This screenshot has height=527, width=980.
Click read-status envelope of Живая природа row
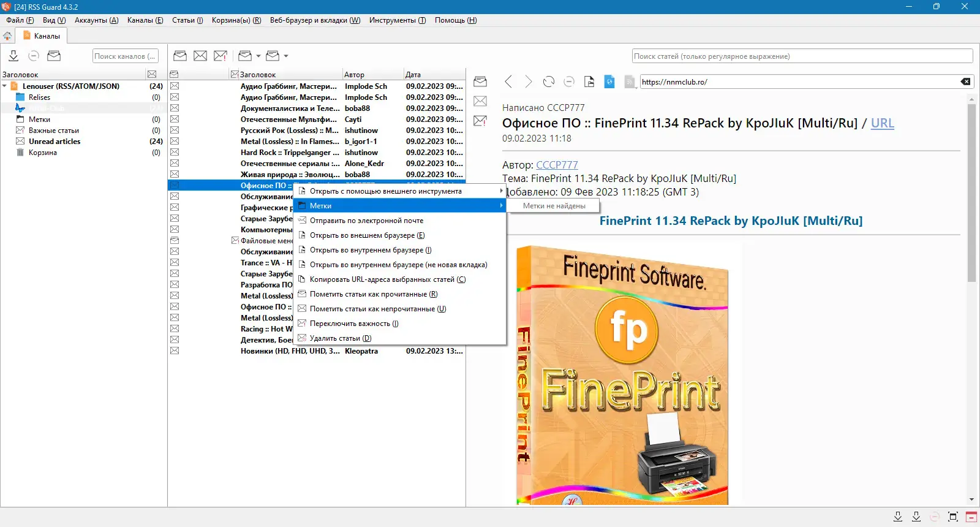pos(175,175)
